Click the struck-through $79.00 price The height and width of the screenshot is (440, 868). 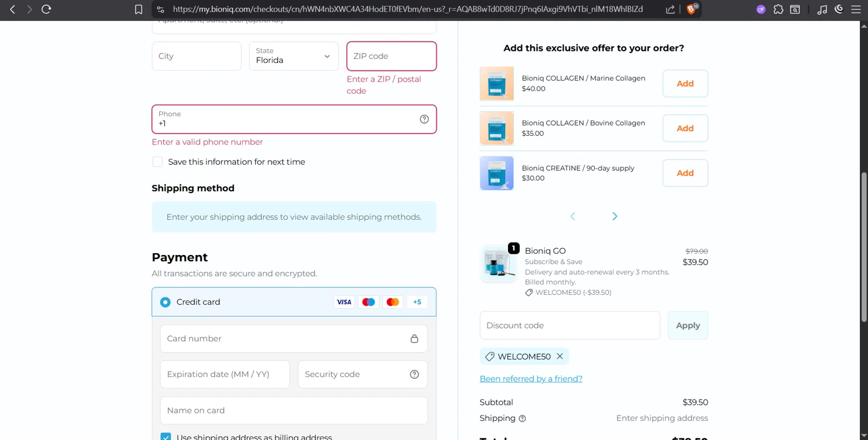tap(697, 252)
